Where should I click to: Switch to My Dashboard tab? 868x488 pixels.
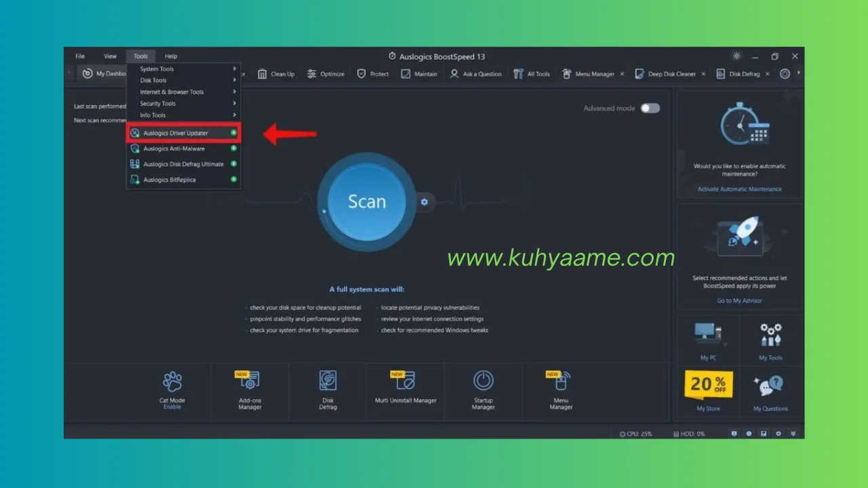[x=104, y=74]
